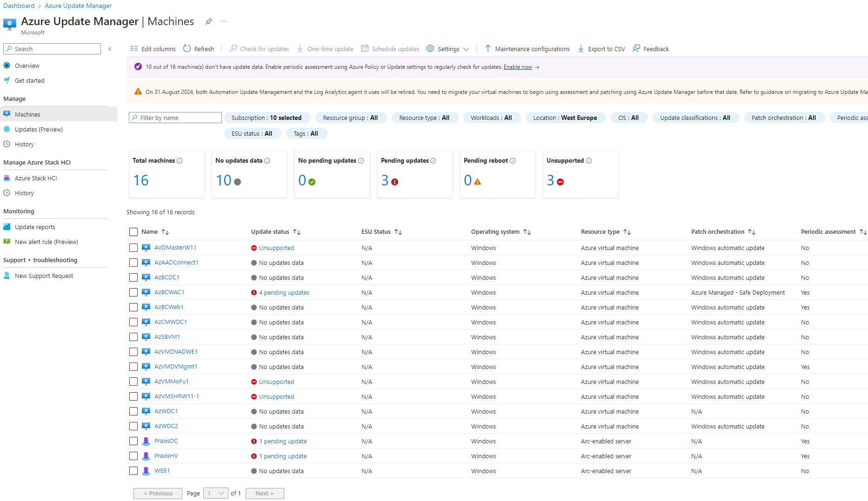The width and height of the screenshot is (868, 501).
Task: Open the more options ellipsis in title
Action: (224, 21)
